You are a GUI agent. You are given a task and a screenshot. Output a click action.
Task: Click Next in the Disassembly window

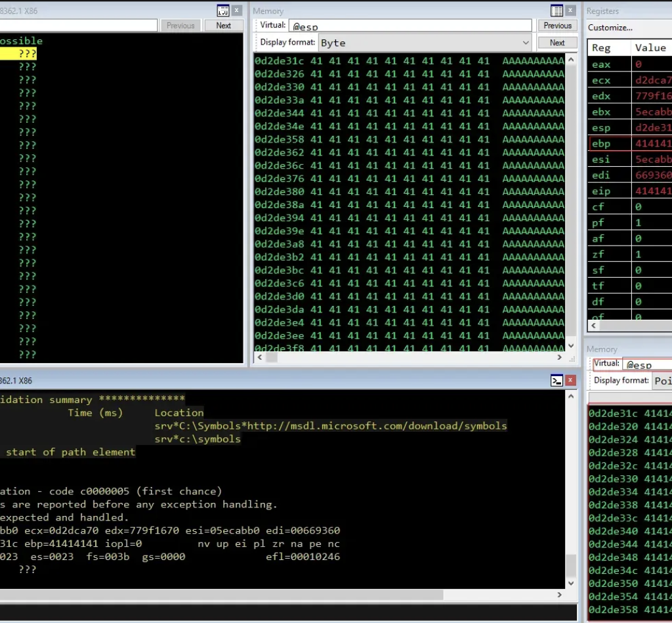coord(223,26)
